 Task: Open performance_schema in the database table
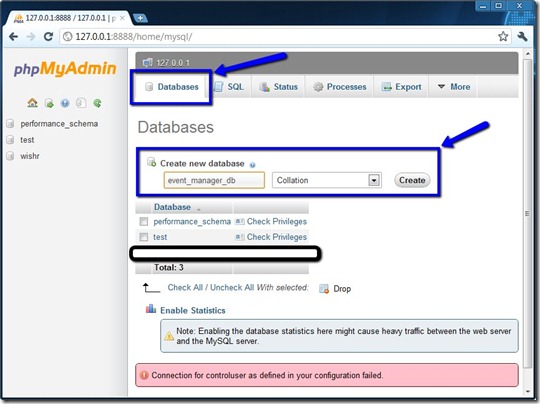click(192, 221)
